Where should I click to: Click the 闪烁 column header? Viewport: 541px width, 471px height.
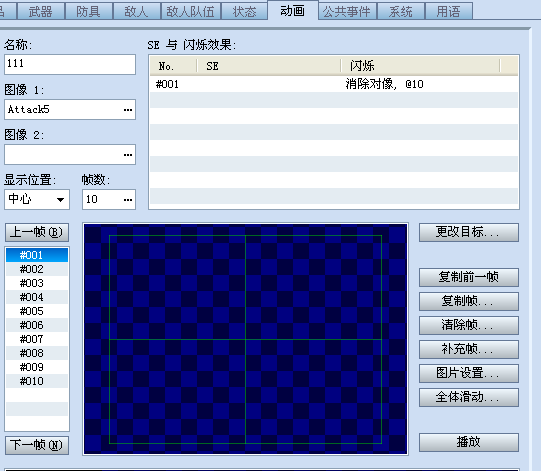tap(421, 66)
